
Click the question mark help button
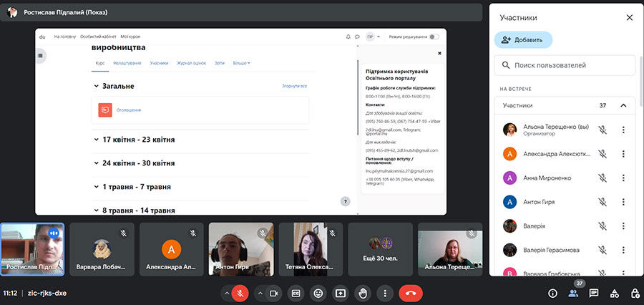346,201
